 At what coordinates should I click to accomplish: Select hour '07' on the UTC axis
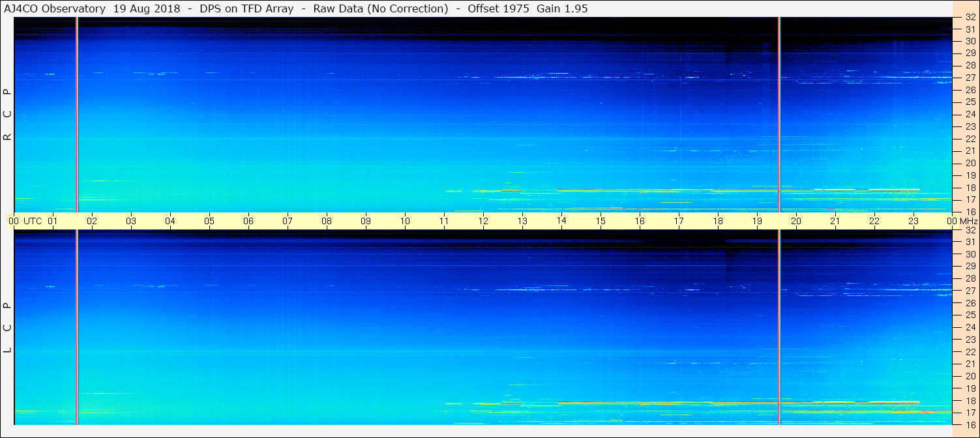pos(288,221)
